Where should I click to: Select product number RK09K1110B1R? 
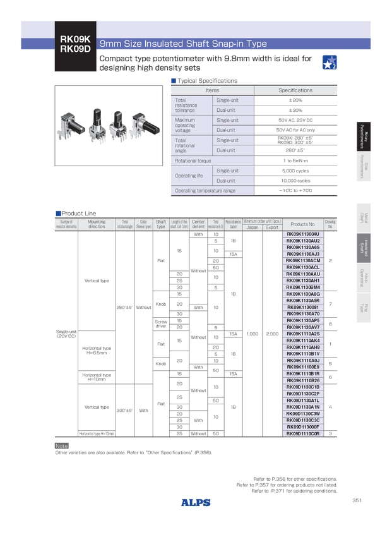(303, 373)
